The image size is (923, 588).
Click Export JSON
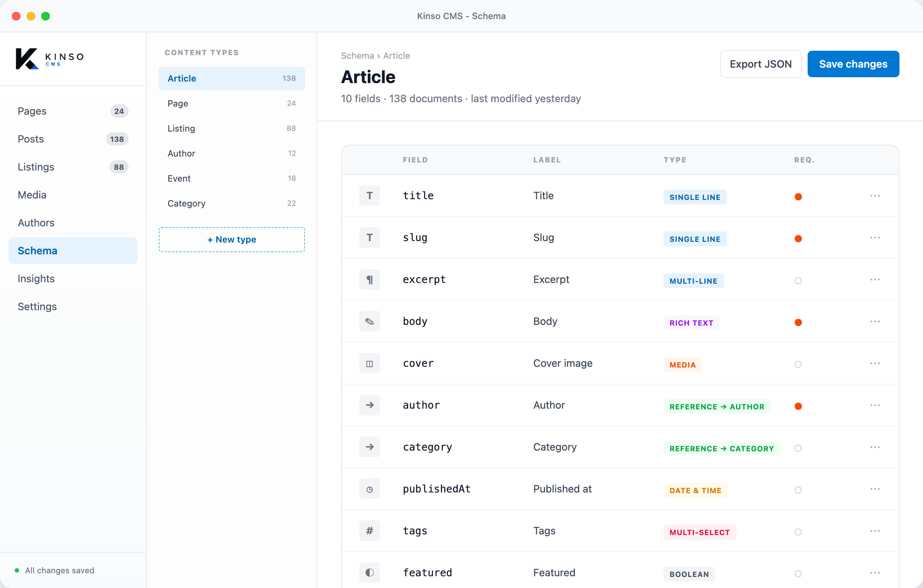pyautogui.click(x=761, y=64)
